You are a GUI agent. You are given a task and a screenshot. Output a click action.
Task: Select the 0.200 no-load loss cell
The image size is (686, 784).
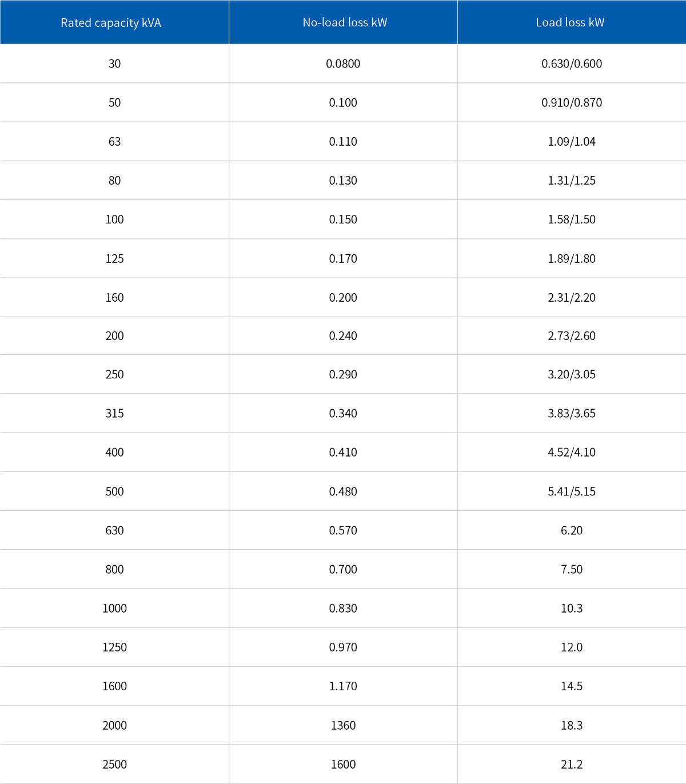(x=343, y=298)
